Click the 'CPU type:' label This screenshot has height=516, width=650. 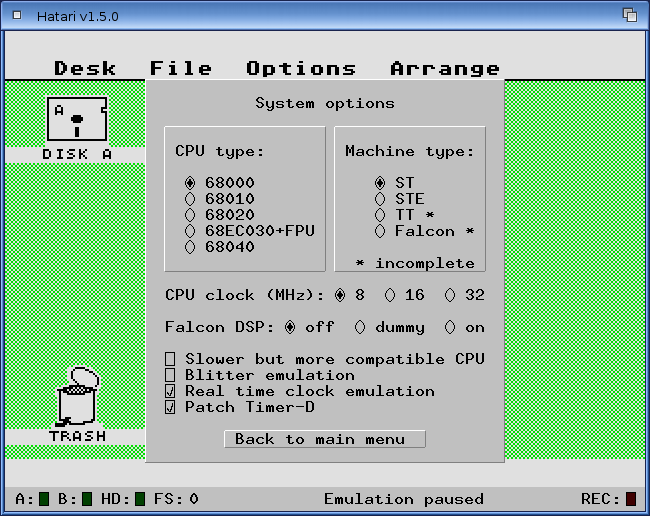219,151
